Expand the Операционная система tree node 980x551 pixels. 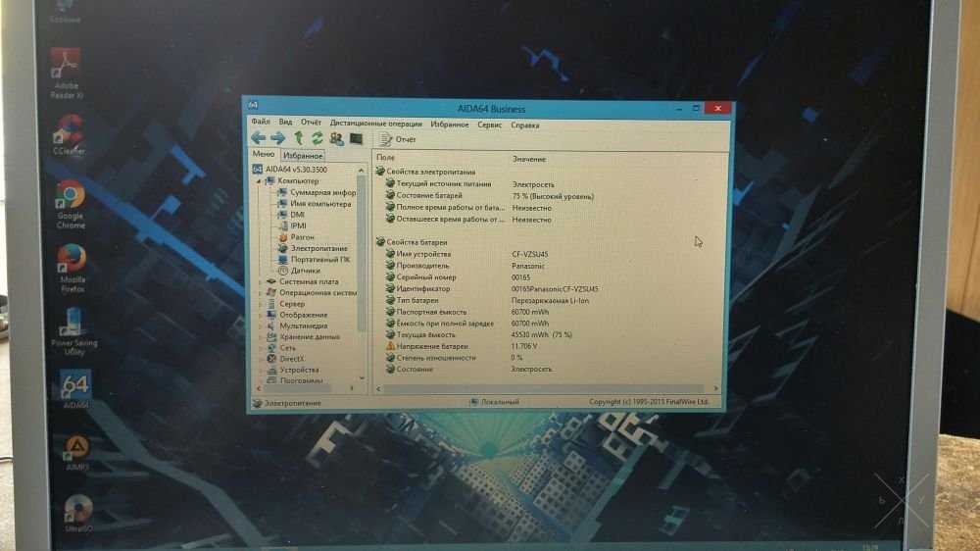click(260, 293)
